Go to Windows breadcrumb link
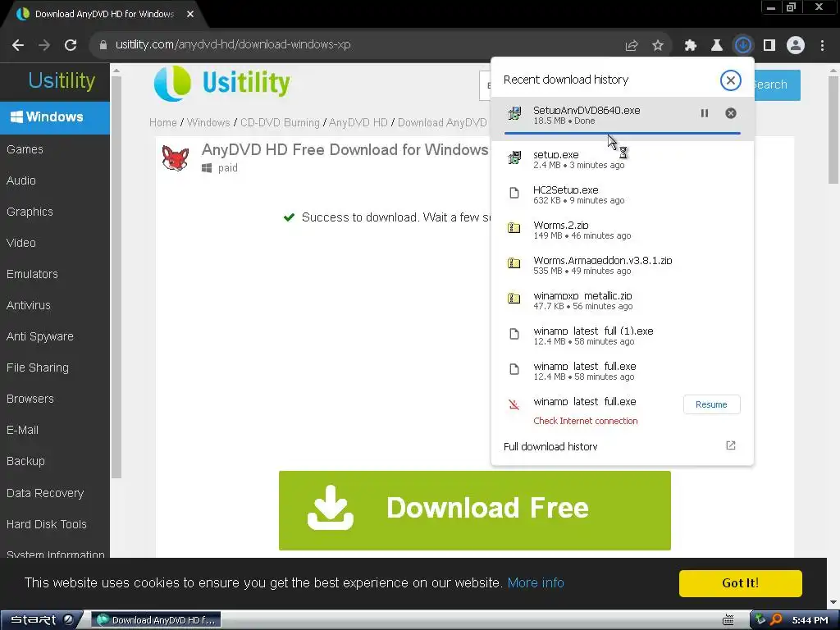 [208, 123]
